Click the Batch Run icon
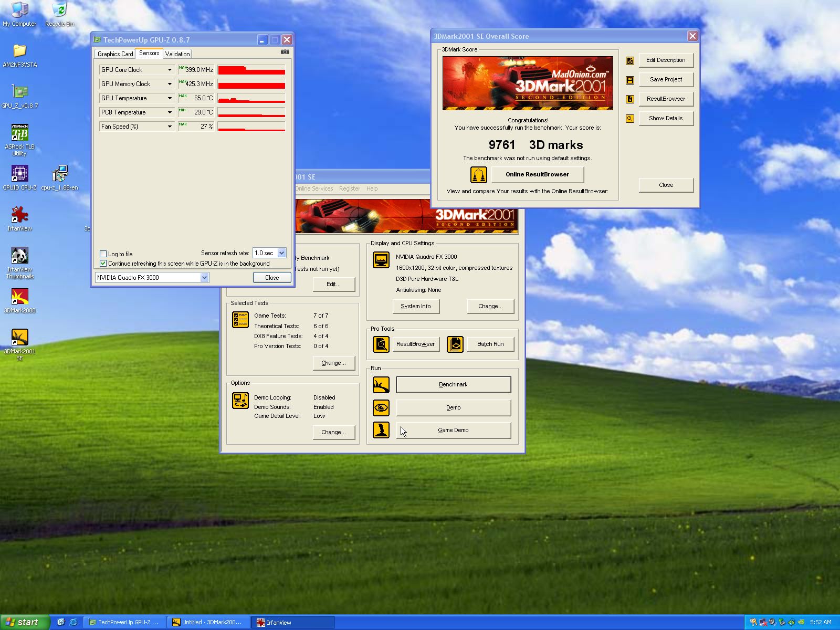Screen dimensions: 840x630 point(455,344)
